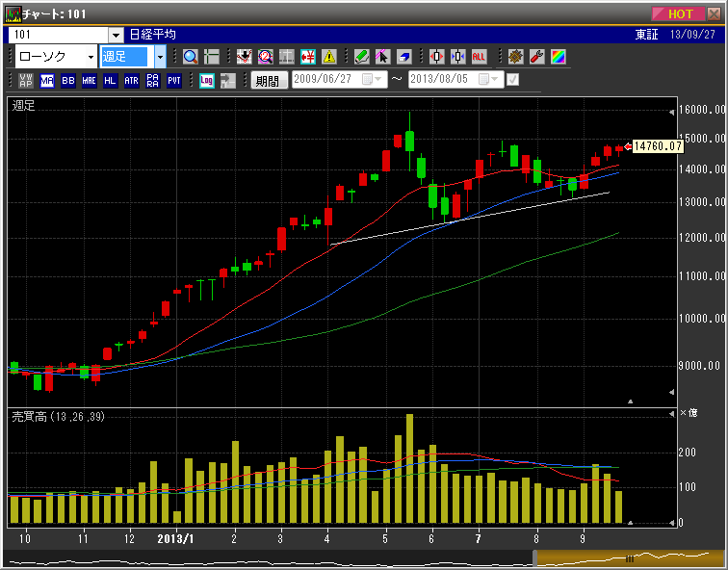Click the red ALL icon
Image resolution: width=728 pixels, height=570 pixels.
pos(480,57)
